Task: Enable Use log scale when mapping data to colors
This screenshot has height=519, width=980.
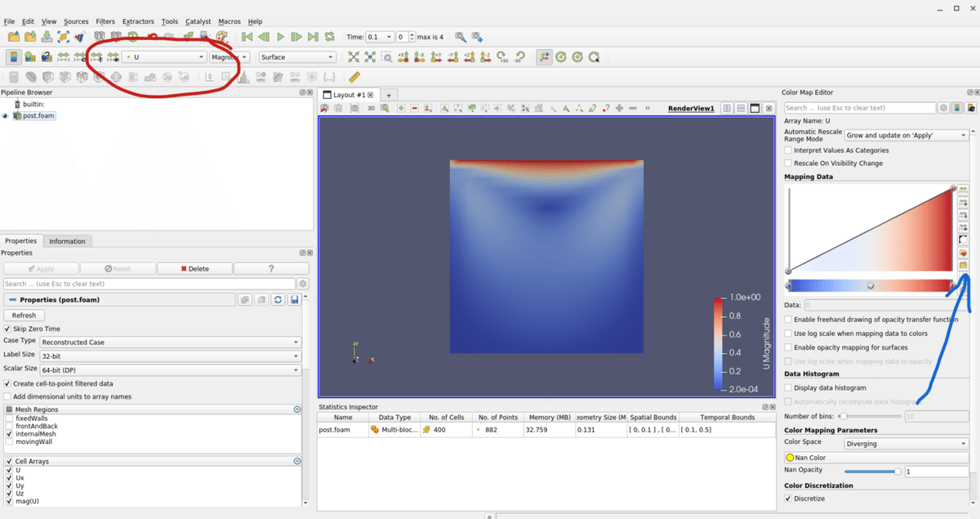Action: (x=788, y=333)
